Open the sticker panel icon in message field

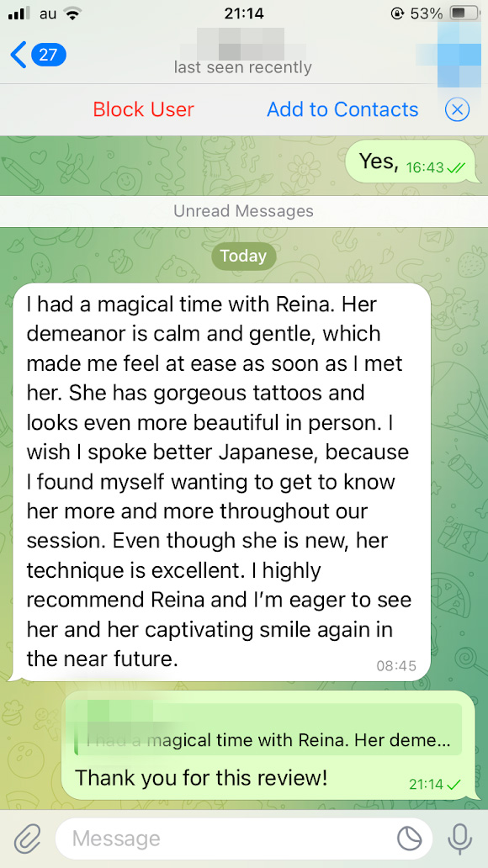410,839
